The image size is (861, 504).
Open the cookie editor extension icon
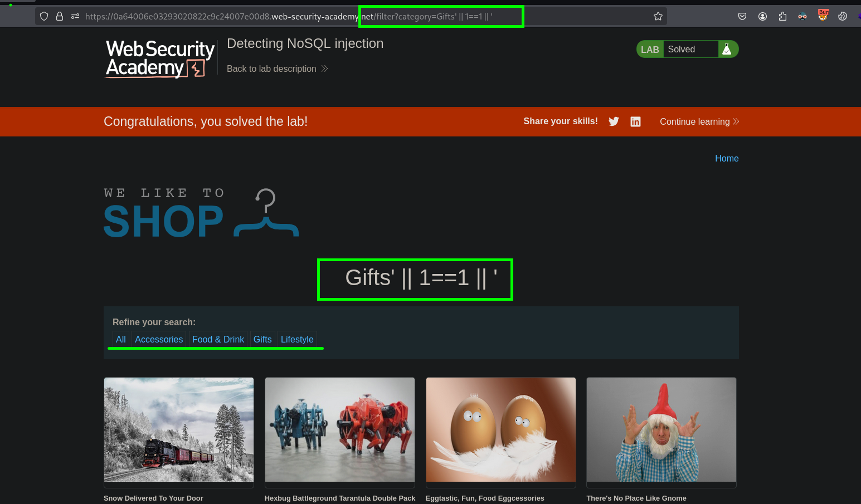(x=843, y=16)
